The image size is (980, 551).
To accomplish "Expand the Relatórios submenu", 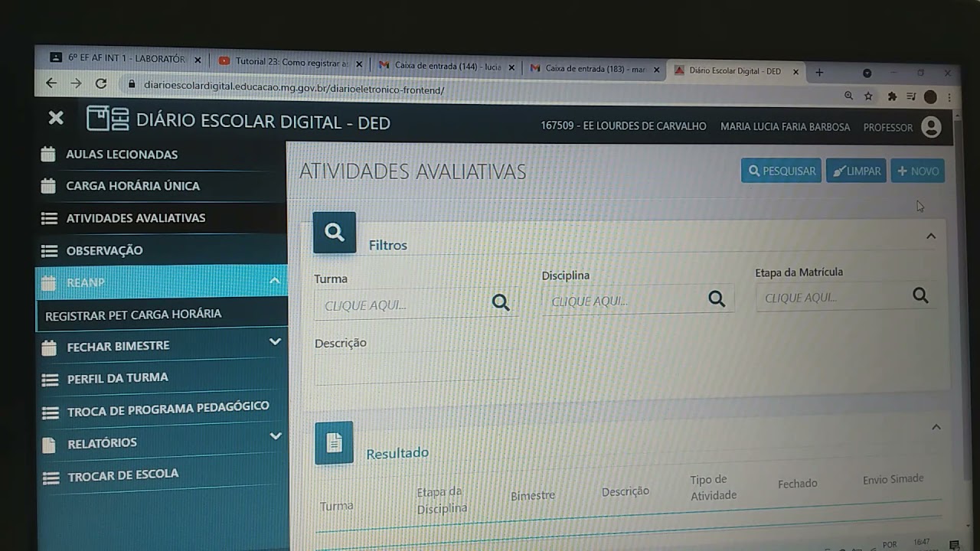I will tap(276, 436).
